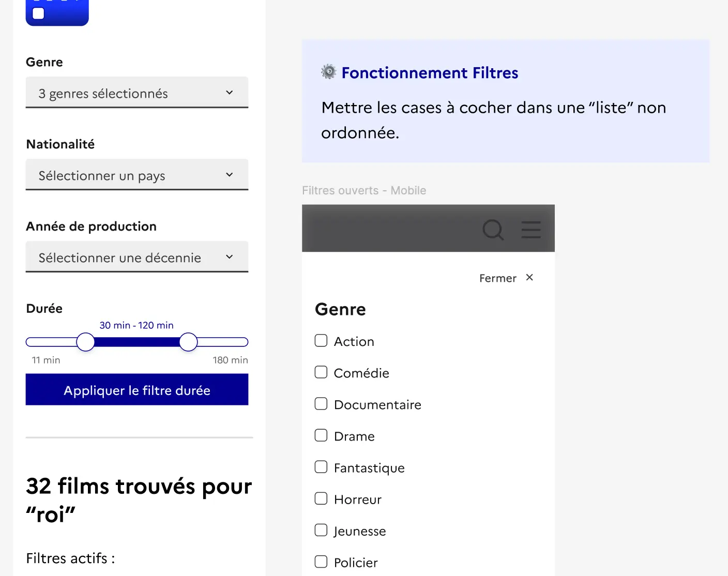Select the Drame genre checkbox
Viewport: 728px width, 576px height.
321,435
